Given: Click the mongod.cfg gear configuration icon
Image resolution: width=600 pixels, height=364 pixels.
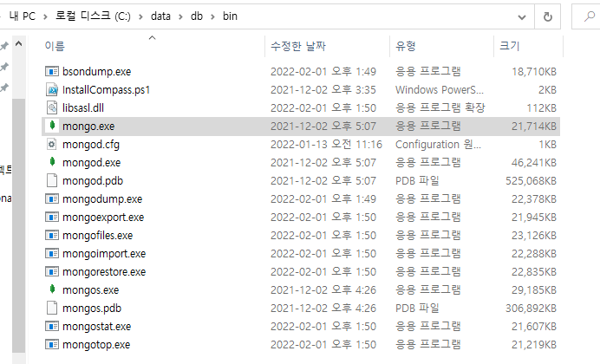Looking at the screenshot, I should coord(52,145).
